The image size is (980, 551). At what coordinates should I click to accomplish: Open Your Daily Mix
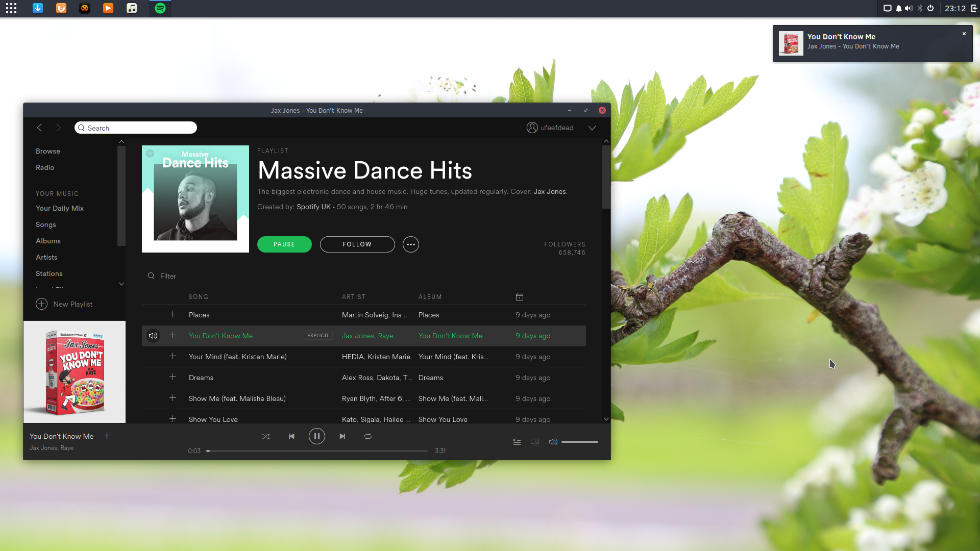click(x=60, y=208)
